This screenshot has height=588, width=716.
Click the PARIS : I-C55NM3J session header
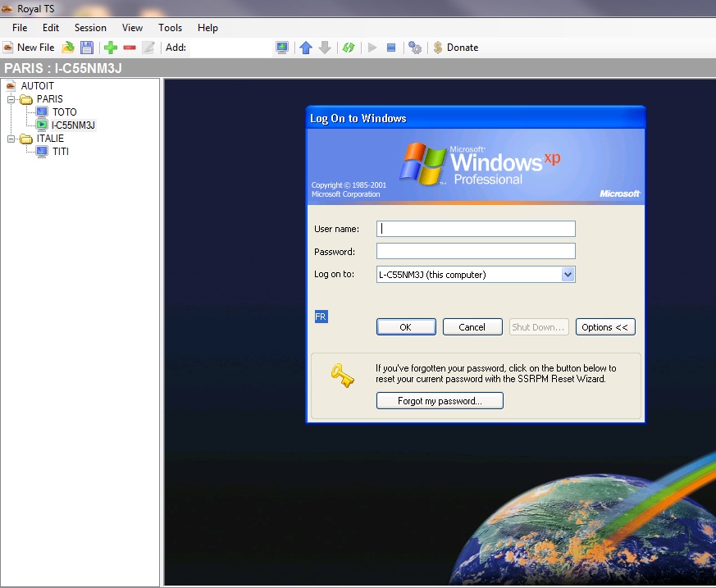tap(63, 69)
